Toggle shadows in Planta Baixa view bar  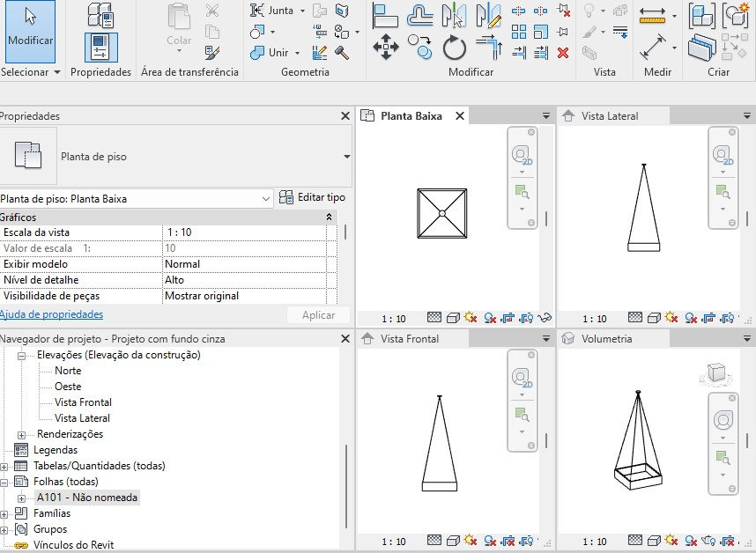click(490, 318)
